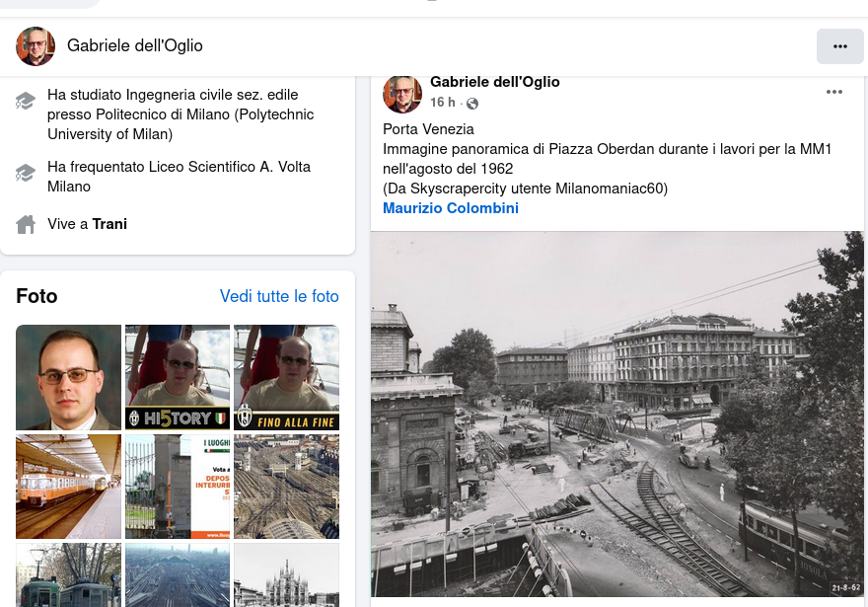Click the graduation cap icon beside Politecnico

pyautogui.click(x=26, y=100)
